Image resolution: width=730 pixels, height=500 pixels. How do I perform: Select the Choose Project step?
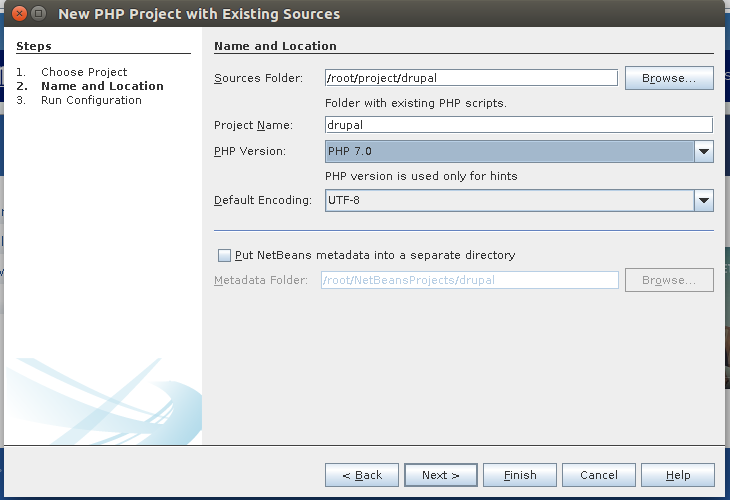coord(84,72)
